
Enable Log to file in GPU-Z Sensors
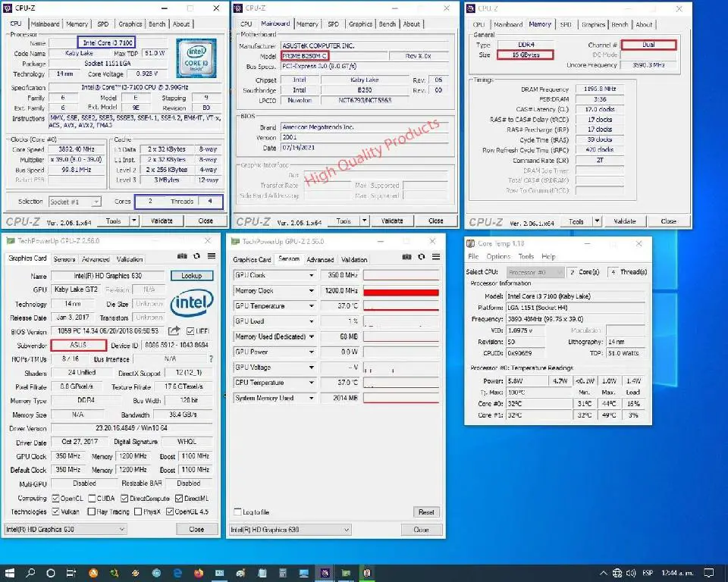(237, 512)
